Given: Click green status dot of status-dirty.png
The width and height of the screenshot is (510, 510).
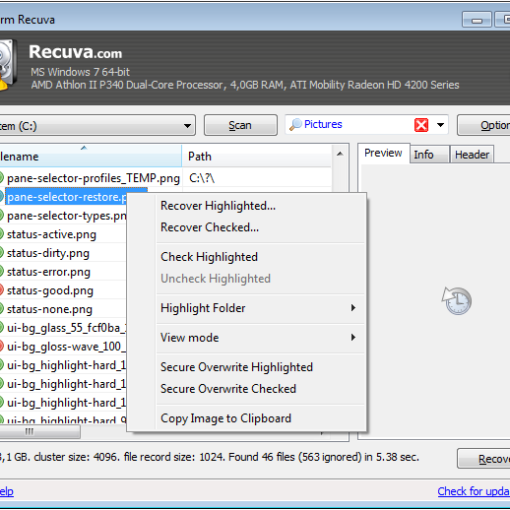Looking at the screenshot, I should point(1,253).
